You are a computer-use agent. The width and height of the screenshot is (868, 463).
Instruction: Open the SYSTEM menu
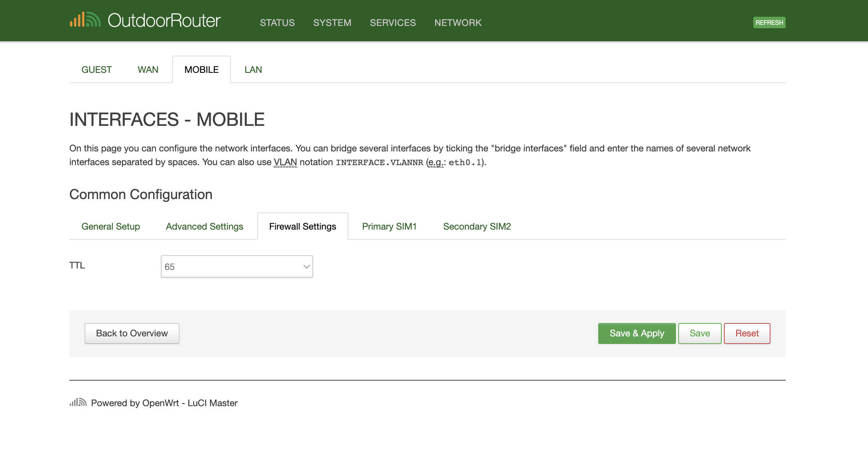[332, 23]
